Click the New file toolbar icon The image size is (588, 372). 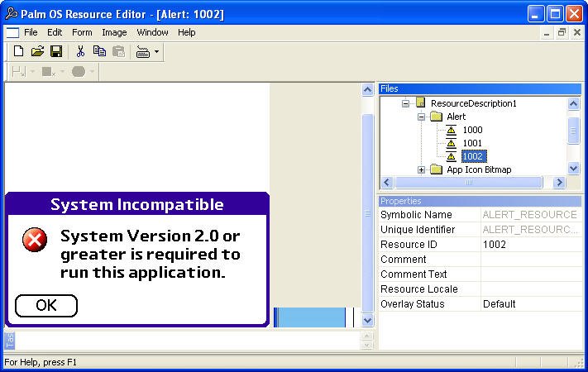[x=18, y=51]
